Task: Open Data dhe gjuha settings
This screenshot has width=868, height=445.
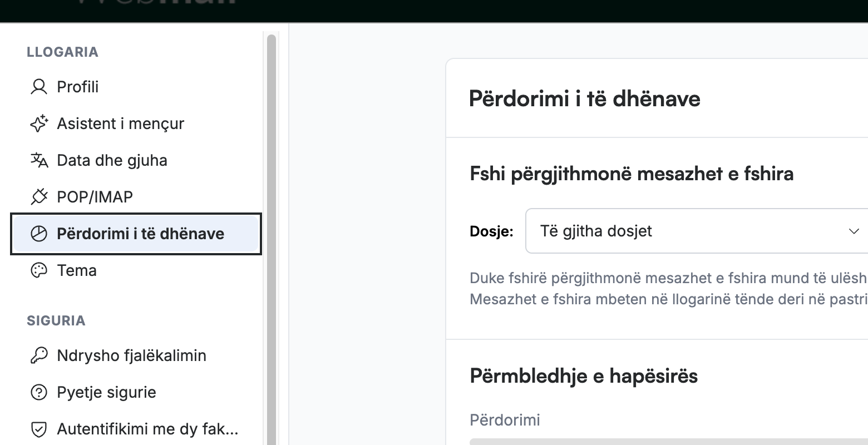Action: click(136, 160)
